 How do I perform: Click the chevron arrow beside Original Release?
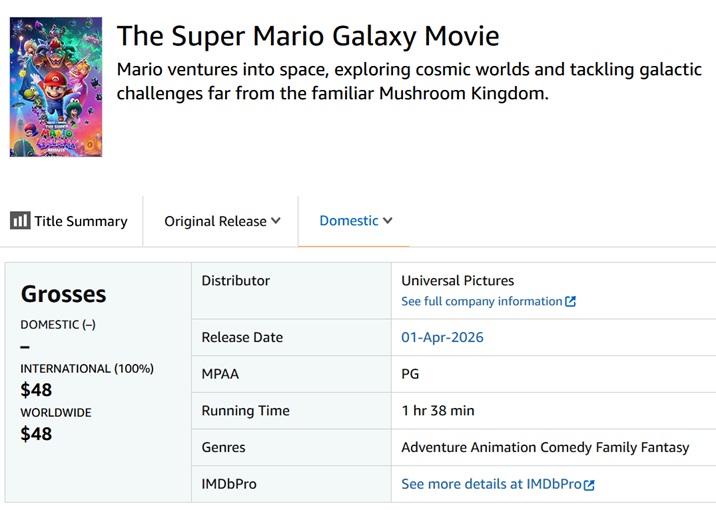point(275,221)
